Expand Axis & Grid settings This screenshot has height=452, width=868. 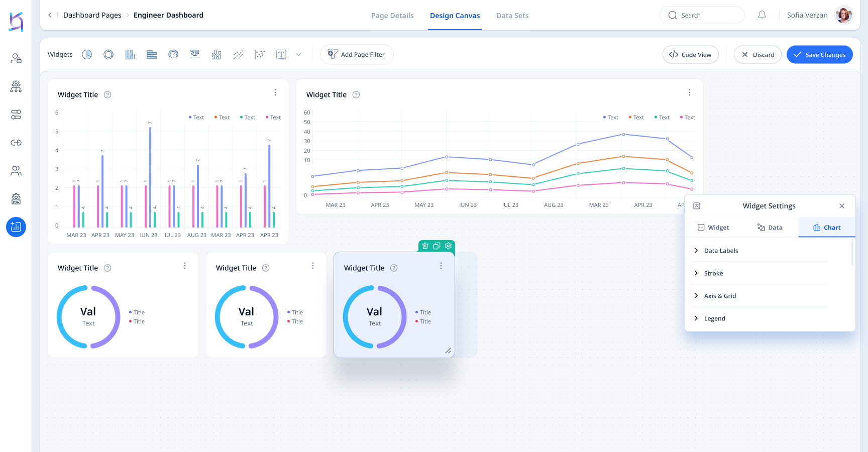(719, 296)
